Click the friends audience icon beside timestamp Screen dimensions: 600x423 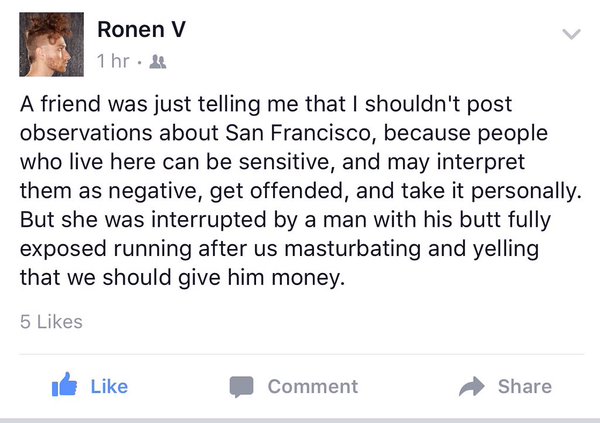point(157,61)
